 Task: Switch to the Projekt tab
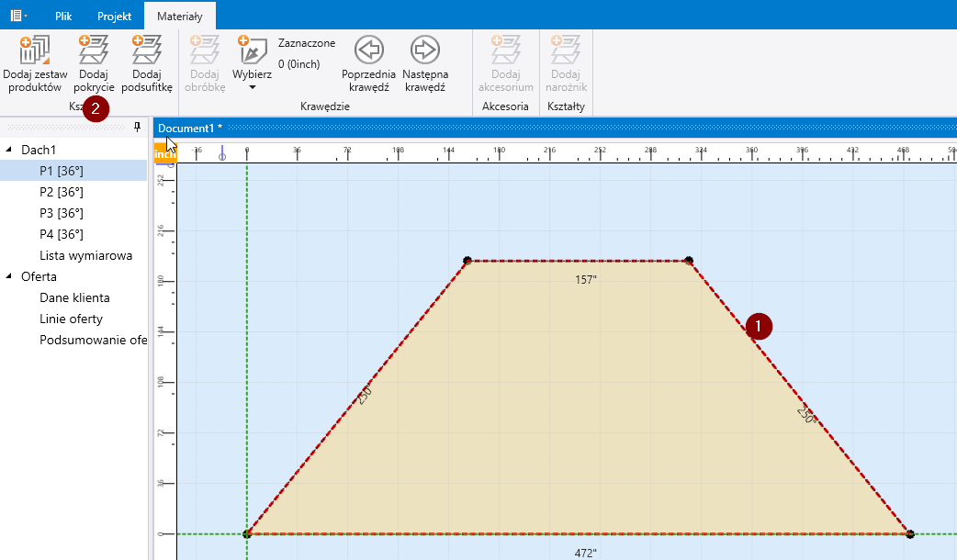(114, 17)
